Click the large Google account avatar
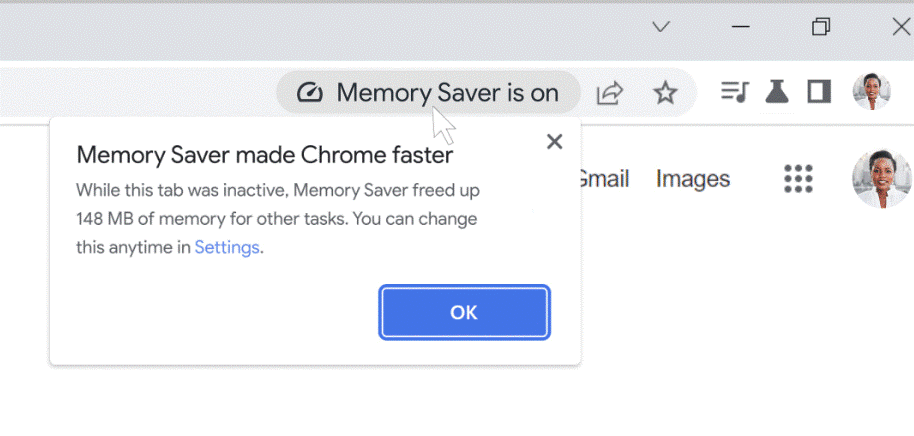The height and width of the screenshot is (436, 914). [x=881, y=179]
